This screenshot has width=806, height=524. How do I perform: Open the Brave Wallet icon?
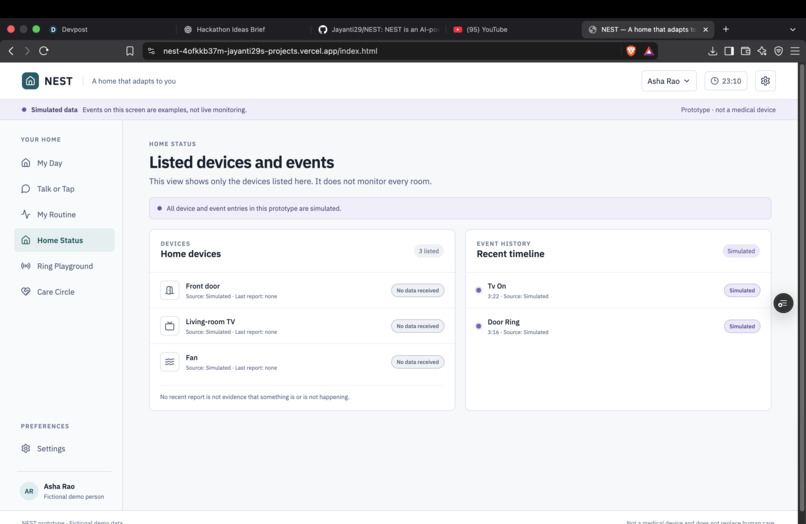point(745,51)
